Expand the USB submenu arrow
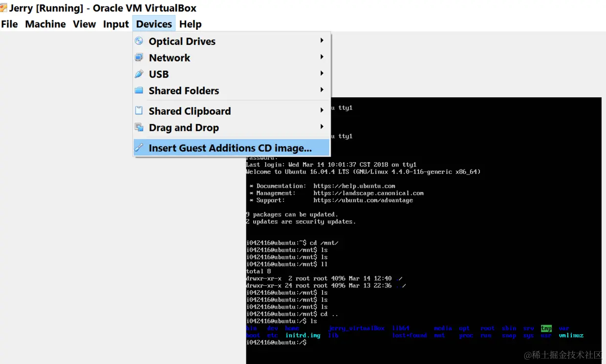This screenshot has width=606, height=364. click(x=322, y=73)
